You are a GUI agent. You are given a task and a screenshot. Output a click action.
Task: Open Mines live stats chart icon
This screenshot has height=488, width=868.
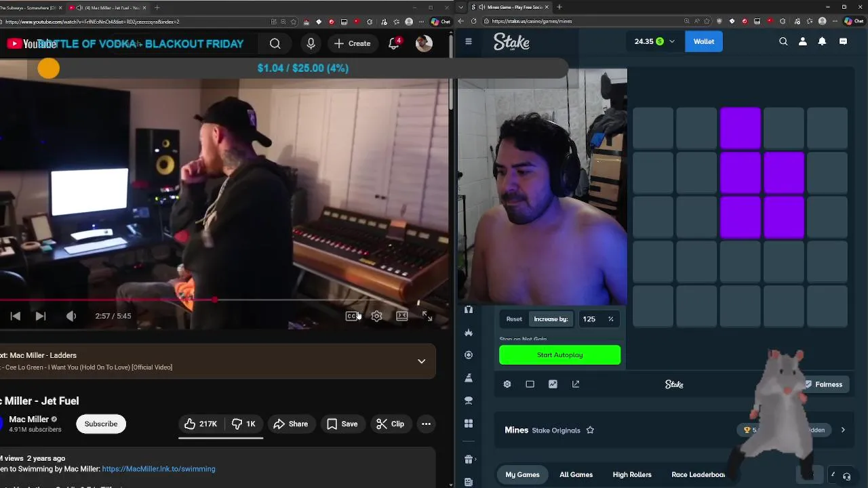[x=553, y=384]
